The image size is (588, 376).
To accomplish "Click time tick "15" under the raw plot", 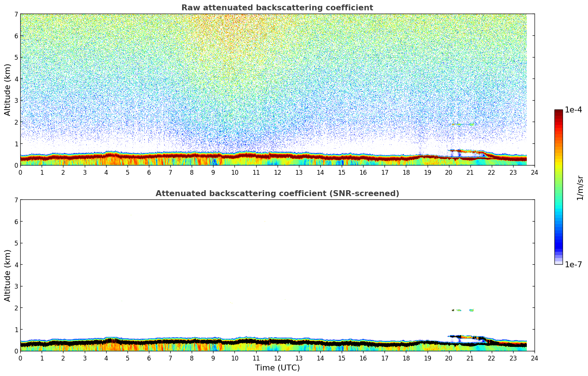I will point(342,172).
